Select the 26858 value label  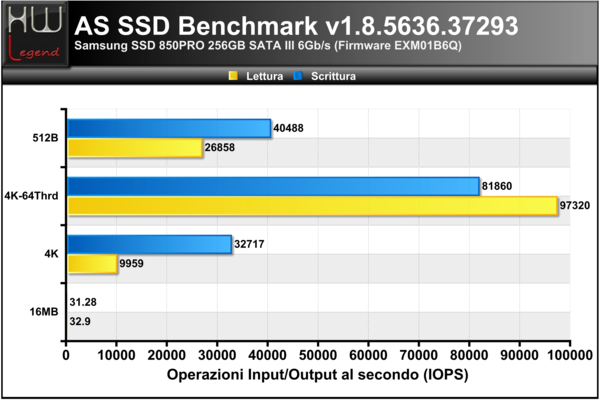point(220,148)
